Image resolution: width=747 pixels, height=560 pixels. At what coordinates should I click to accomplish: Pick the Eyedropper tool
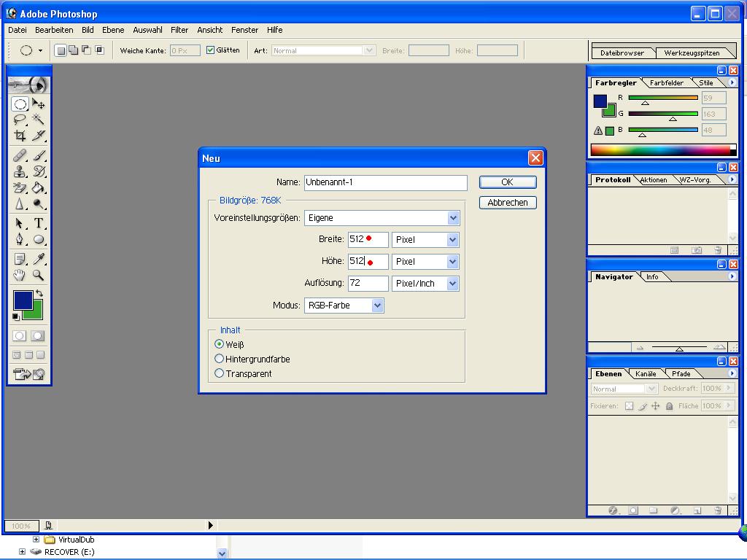(x=39, y=259)
